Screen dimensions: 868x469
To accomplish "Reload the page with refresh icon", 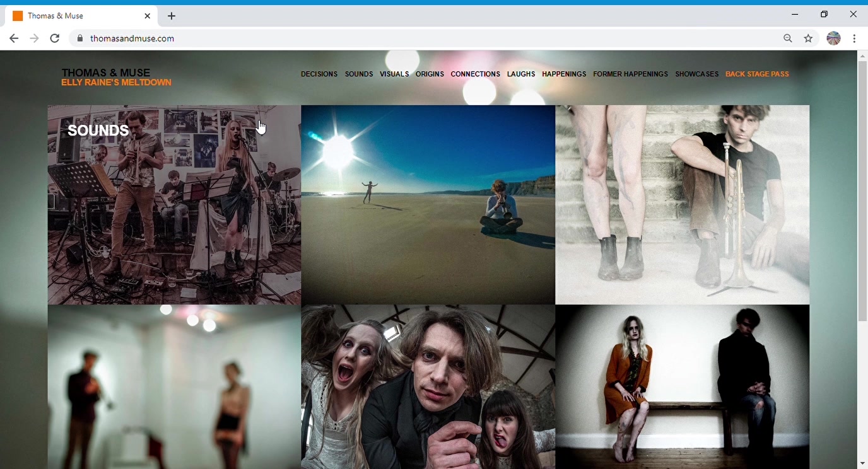I will pos(55,38).
